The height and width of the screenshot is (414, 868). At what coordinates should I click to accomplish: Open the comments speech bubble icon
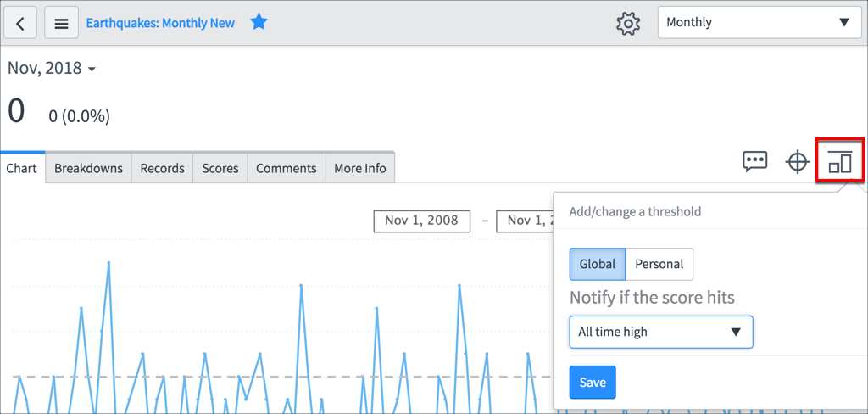pyautogui.click(x=754, y=161)
